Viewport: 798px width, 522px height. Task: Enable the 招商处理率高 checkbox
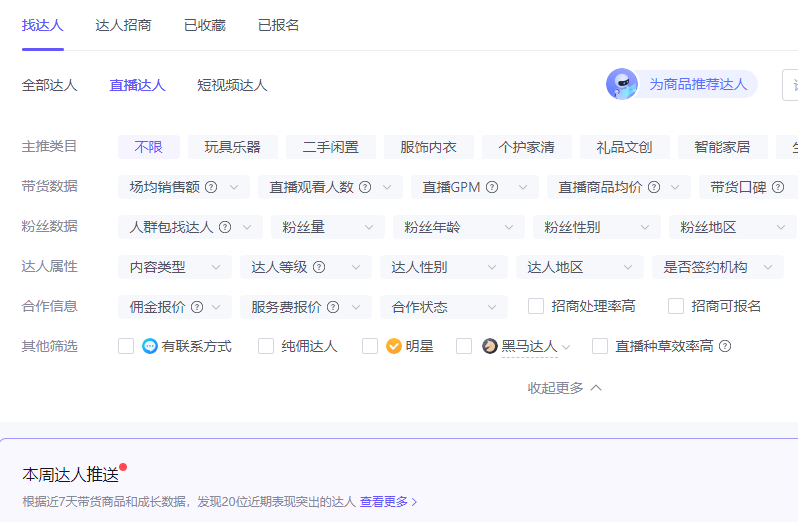coord(536,306)
